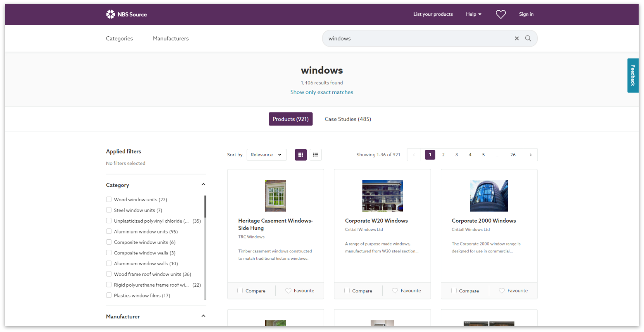Click the Sign in link
Viewport: 644px width, 332px height.
pos(526,14)
